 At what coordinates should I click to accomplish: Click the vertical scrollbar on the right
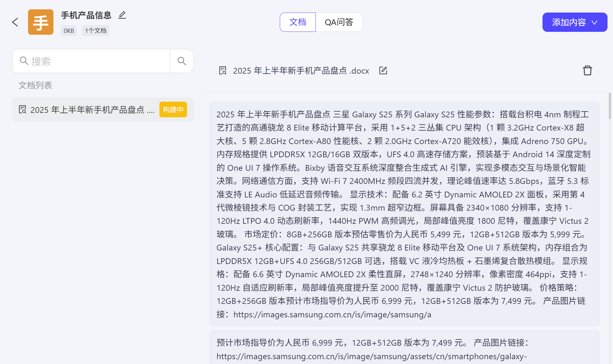tap(609, 106)
